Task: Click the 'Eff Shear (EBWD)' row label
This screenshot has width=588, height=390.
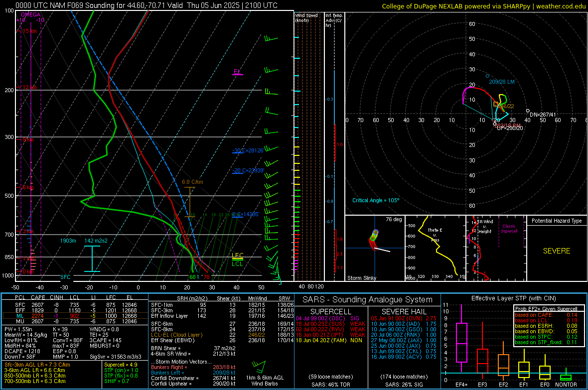Action: (x=173, y=341)
